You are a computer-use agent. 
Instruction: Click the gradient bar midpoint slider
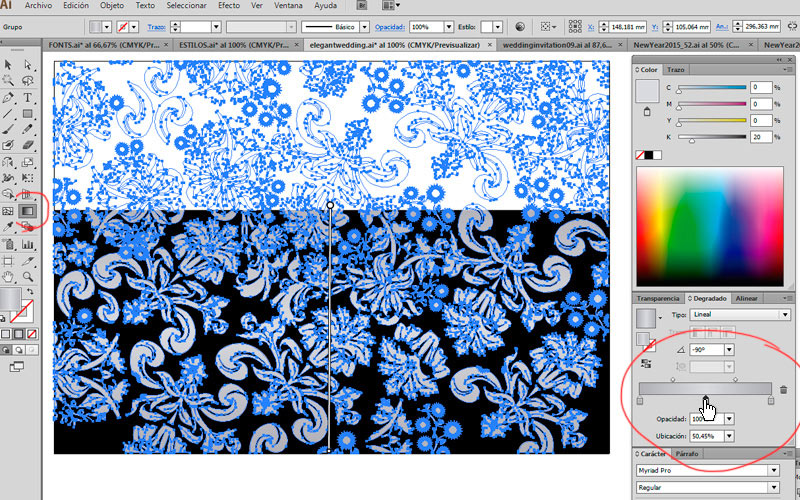pyautogui.click(x=705, y=398)
